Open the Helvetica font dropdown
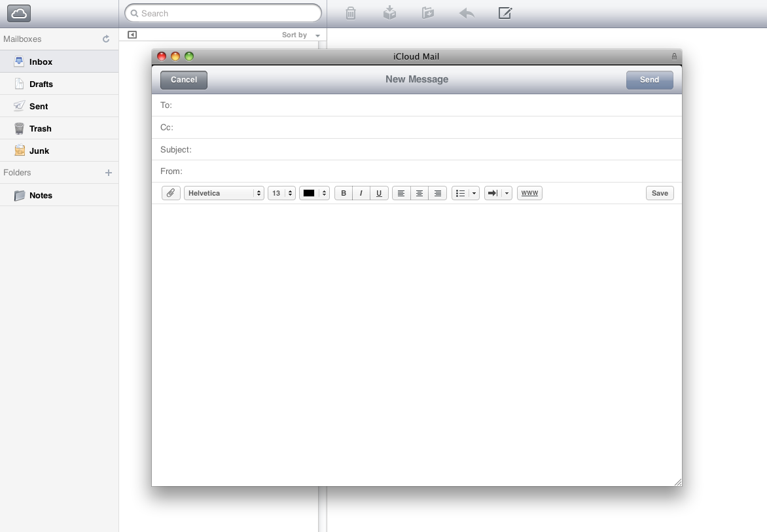767x532 pixels. pos(224,193)
